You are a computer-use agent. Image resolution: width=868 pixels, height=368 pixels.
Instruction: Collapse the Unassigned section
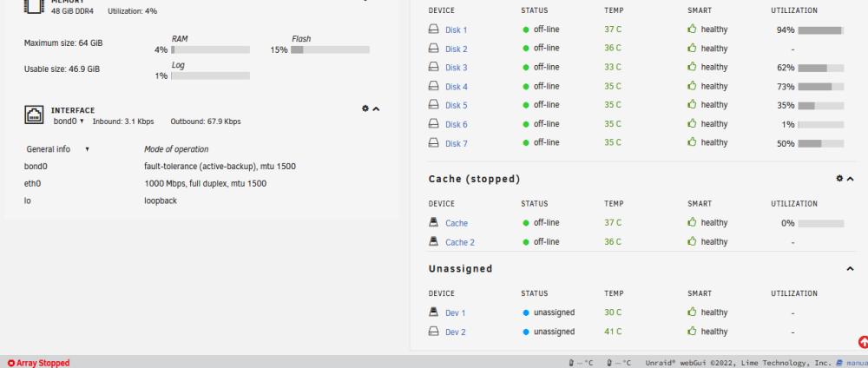(x=851, y=269)
